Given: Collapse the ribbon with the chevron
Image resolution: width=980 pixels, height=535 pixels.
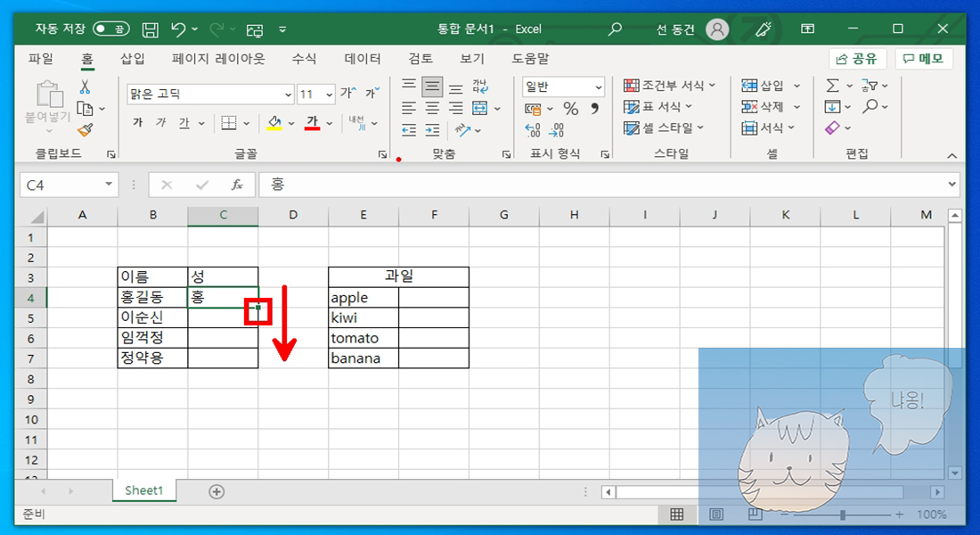Looking at the screenshot, I should click(951, 156).
